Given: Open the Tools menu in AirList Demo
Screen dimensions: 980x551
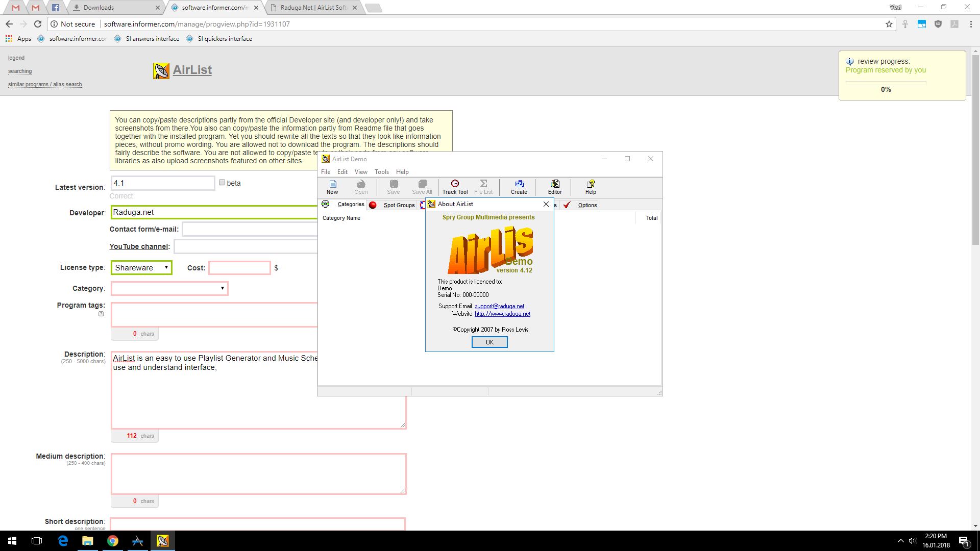Looking at the screenshot, I should click(382, 171).
